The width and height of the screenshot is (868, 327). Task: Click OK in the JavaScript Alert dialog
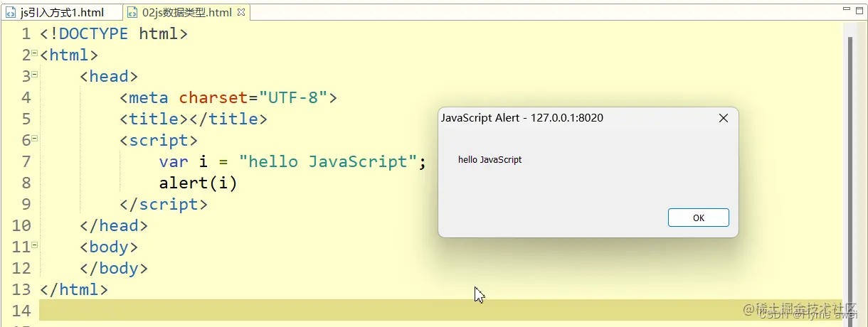699,218
